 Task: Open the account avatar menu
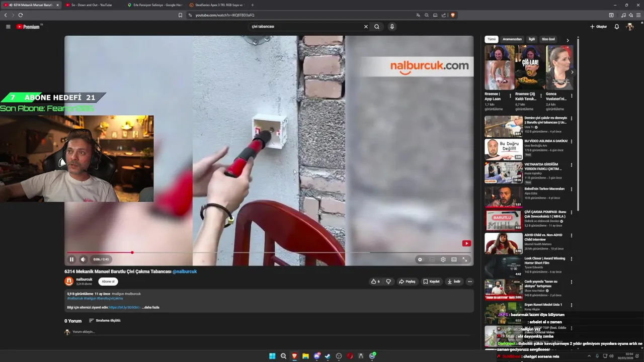630,27
